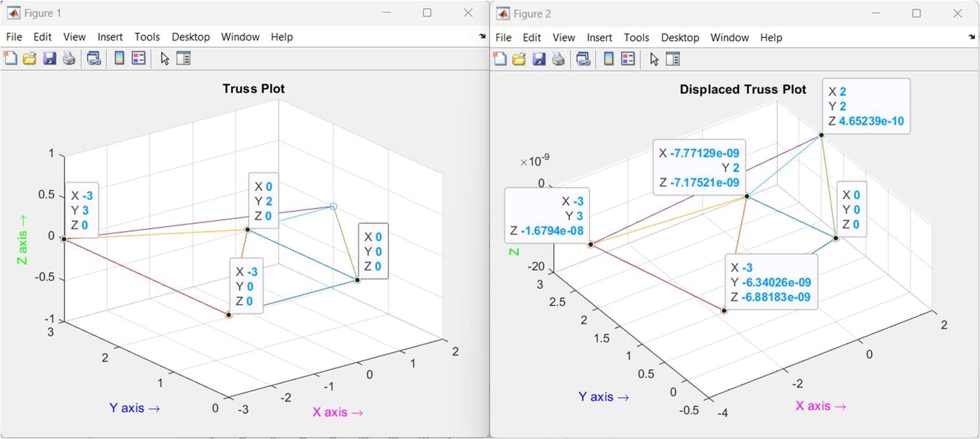
Task: Click Open File icon in Figure 1 toolbar
Action: [29, 58]
